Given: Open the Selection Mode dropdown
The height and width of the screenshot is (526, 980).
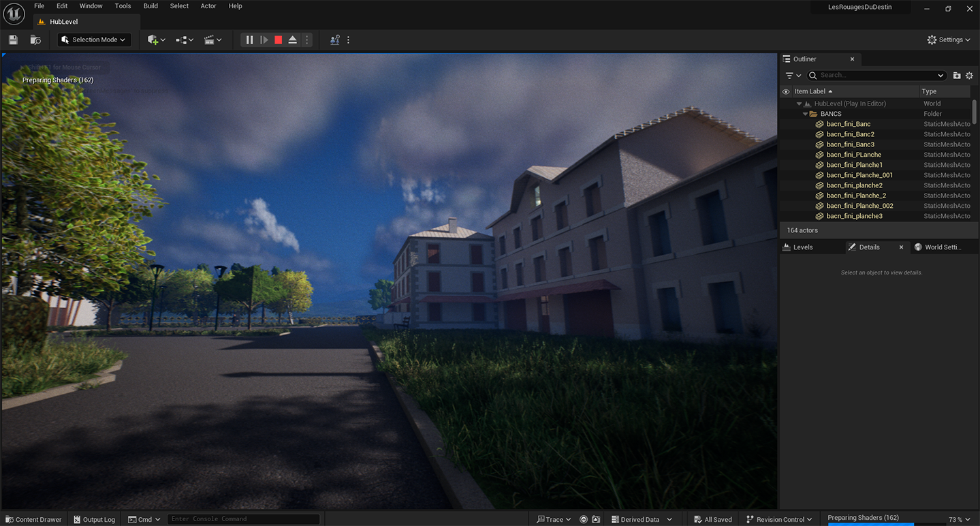Looking at the screenshot, I should click(93, 40).
